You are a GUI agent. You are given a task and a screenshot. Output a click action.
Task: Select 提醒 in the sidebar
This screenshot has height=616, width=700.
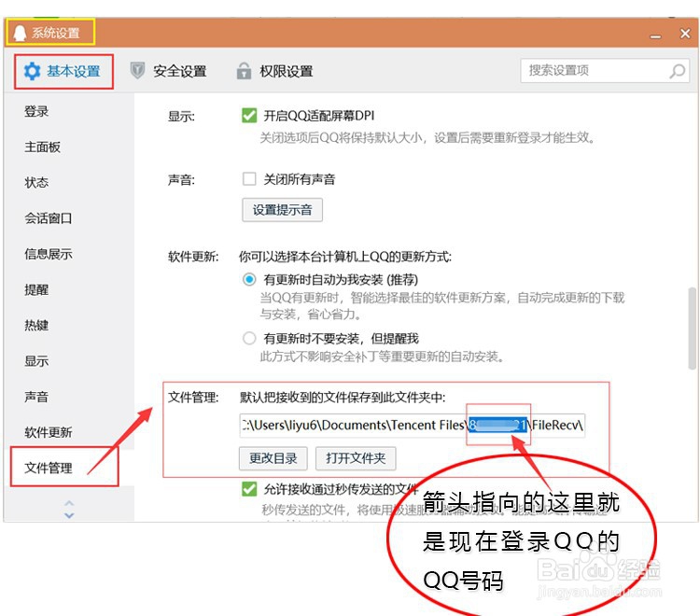pos(36,289)
